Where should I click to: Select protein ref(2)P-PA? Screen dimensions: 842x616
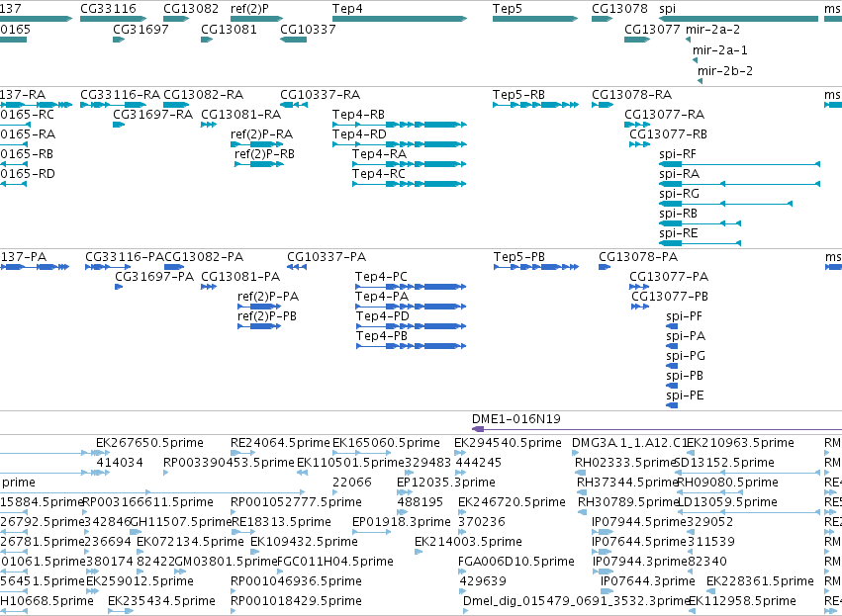259,307
